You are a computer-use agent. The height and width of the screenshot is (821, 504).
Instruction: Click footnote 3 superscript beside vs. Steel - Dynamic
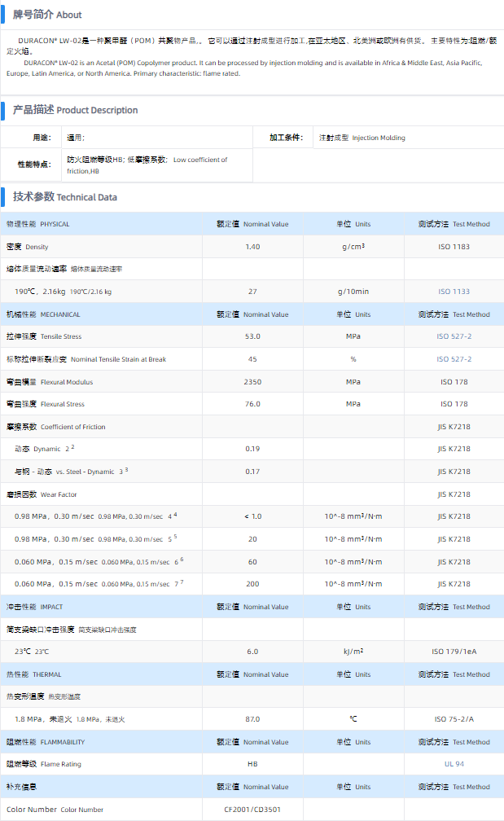coord(126,470)
